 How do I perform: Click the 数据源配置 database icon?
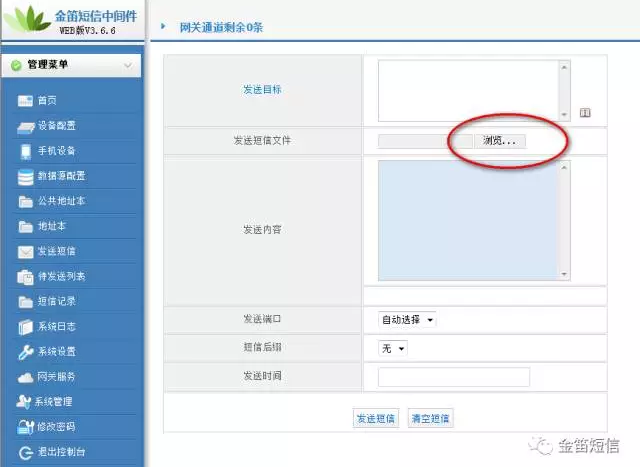[x=26, y=176]
